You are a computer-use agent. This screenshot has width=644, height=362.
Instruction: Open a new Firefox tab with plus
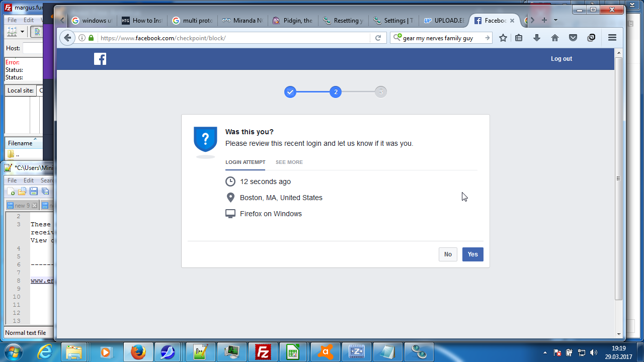[x=544, y=20]
